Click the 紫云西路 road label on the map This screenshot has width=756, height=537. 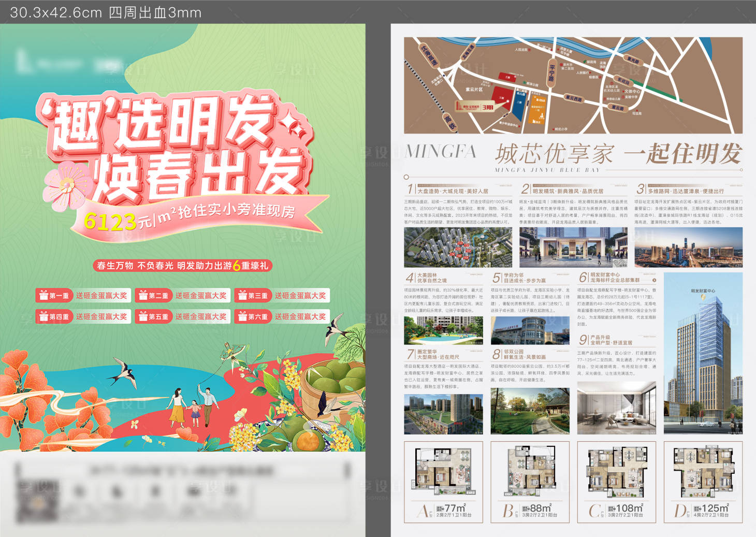pyautogui.click(x=573, y=98)
